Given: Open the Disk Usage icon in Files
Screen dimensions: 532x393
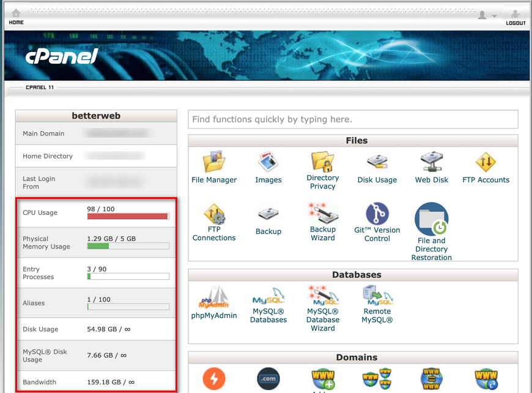Looking at the screenshot, I should point(377,162).
